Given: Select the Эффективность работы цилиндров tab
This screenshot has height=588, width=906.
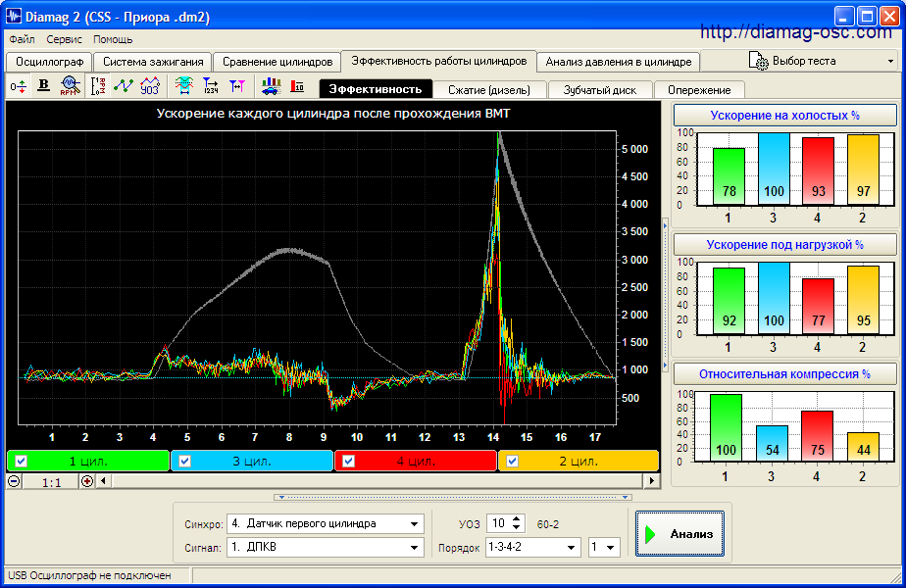Looking at the screenshot, I should [439, 61].
